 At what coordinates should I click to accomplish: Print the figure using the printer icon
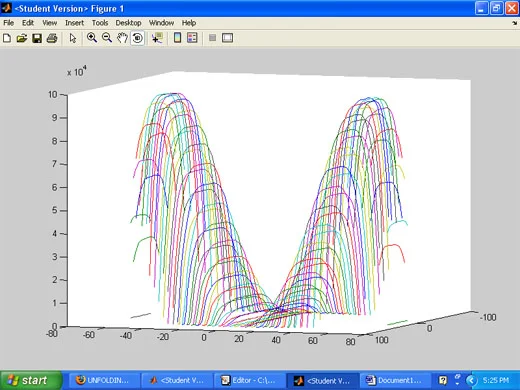point(52,38)
